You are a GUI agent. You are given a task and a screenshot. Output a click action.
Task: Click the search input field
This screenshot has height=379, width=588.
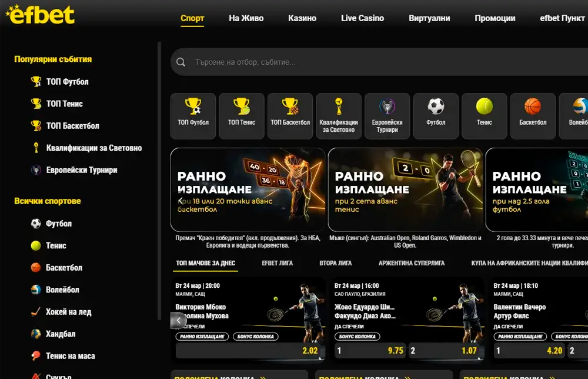pyautogui.click(x=379, y=62)
